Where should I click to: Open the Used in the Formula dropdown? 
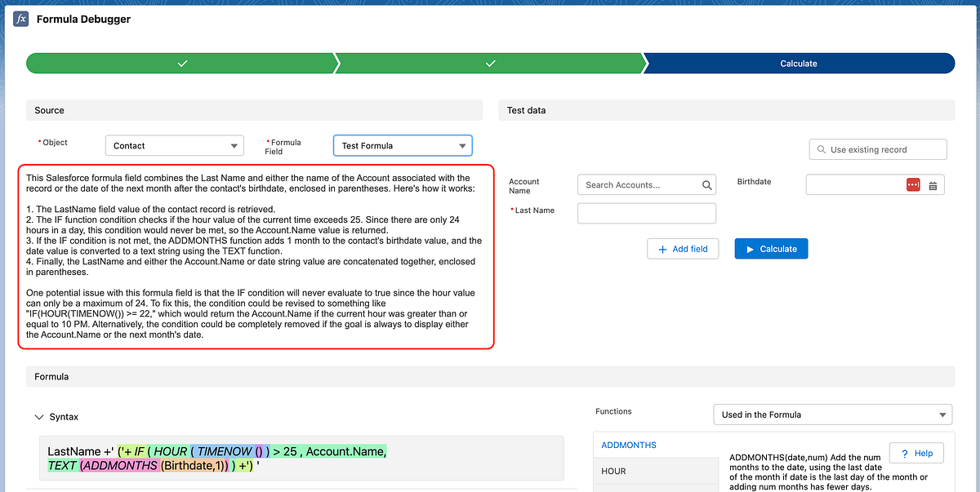tap(832, 414)
